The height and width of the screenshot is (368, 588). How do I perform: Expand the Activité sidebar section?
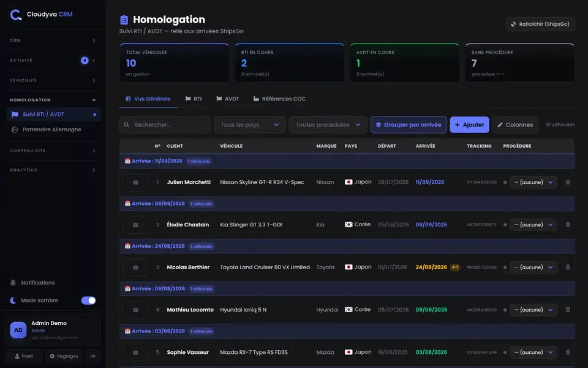53,60
